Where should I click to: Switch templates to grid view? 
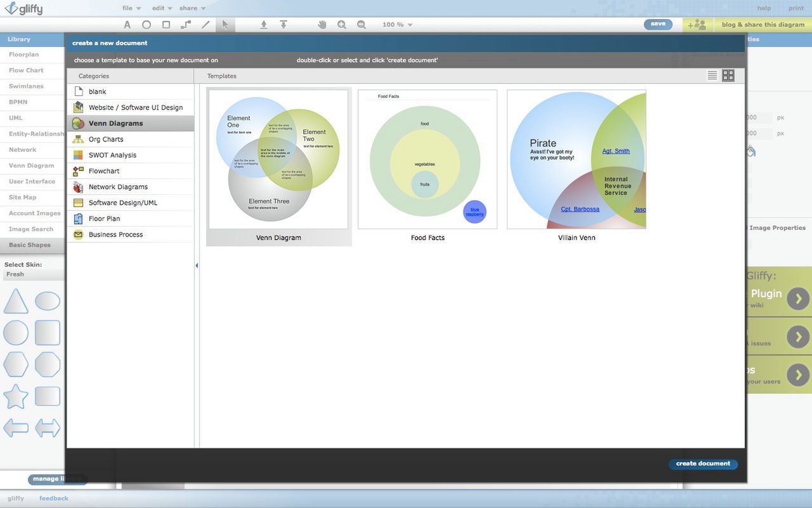(x=728, y=76)
